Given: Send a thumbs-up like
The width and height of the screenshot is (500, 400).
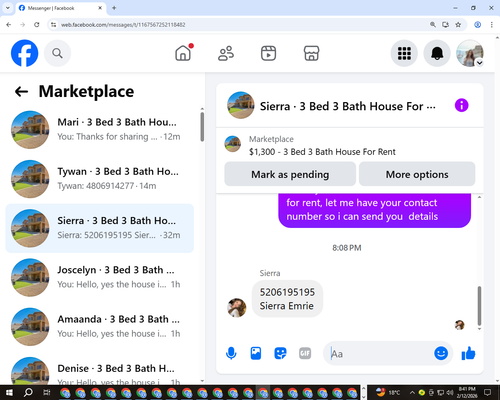Looking at the screenshot, I should (468, 353).
